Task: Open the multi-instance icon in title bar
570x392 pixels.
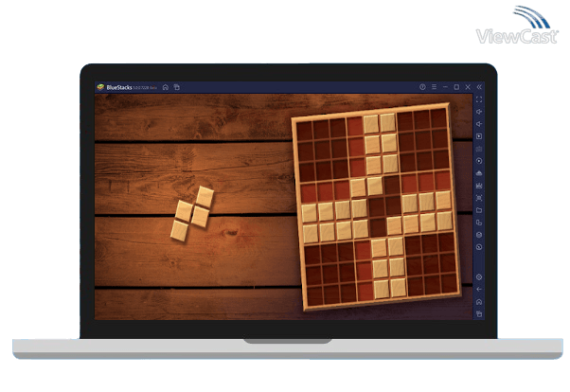Action: click(177, 87)
